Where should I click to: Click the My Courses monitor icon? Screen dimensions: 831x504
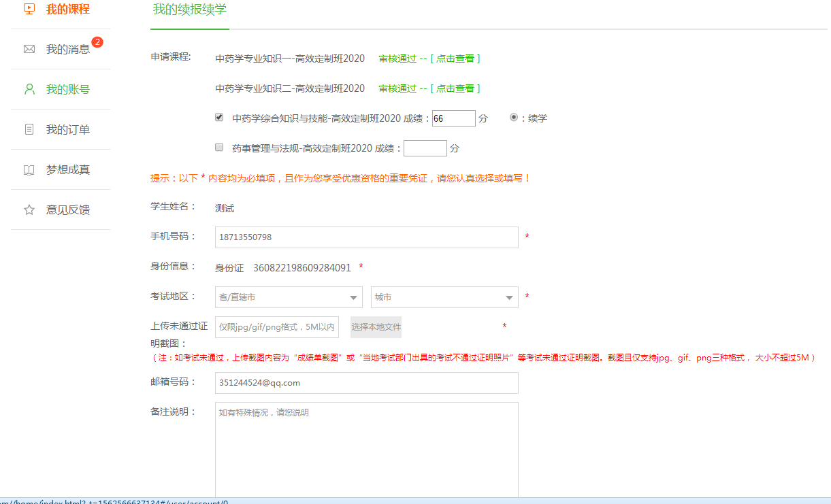29,10
